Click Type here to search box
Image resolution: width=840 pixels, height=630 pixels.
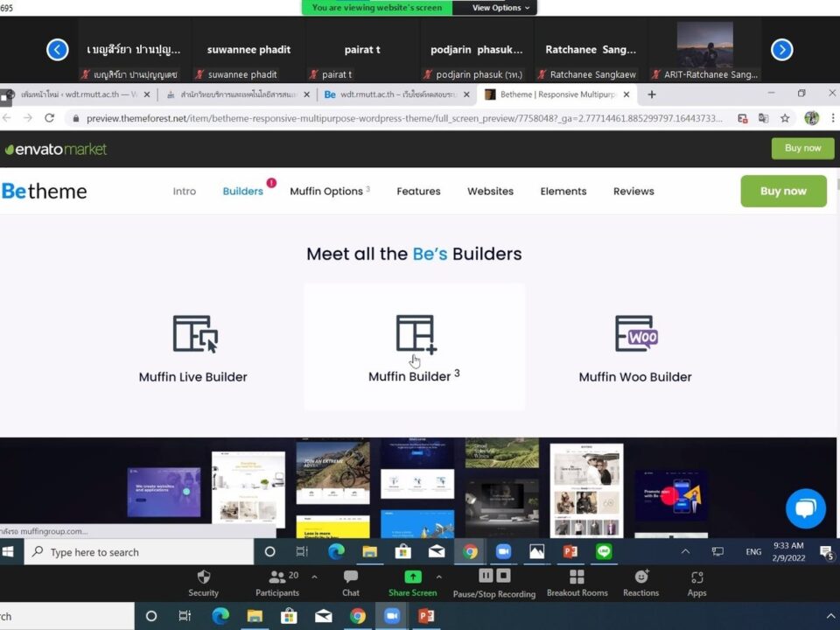coord(139,552)
